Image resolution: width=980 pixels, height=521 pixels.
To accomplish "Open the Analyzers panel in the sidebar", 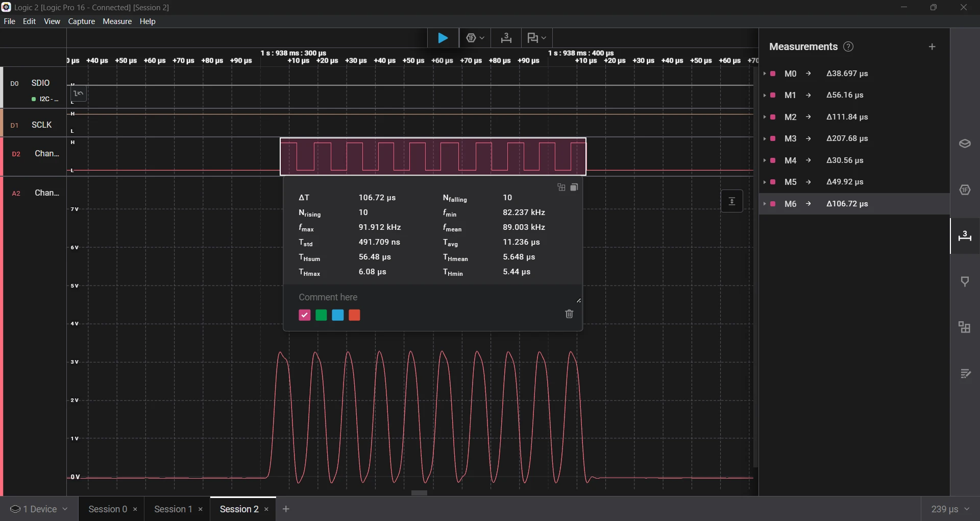I will [x=965, y=190].
